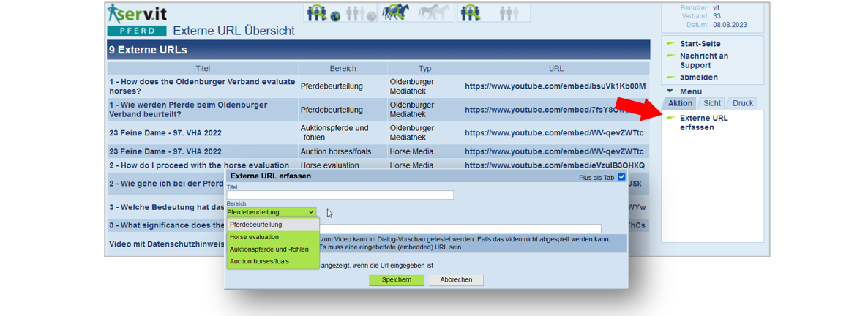This screenshot has height=316, width=868.
Task: Click the Externe URL erfassen dialog title
Action: pyautogui.click(x=271, y=176)
